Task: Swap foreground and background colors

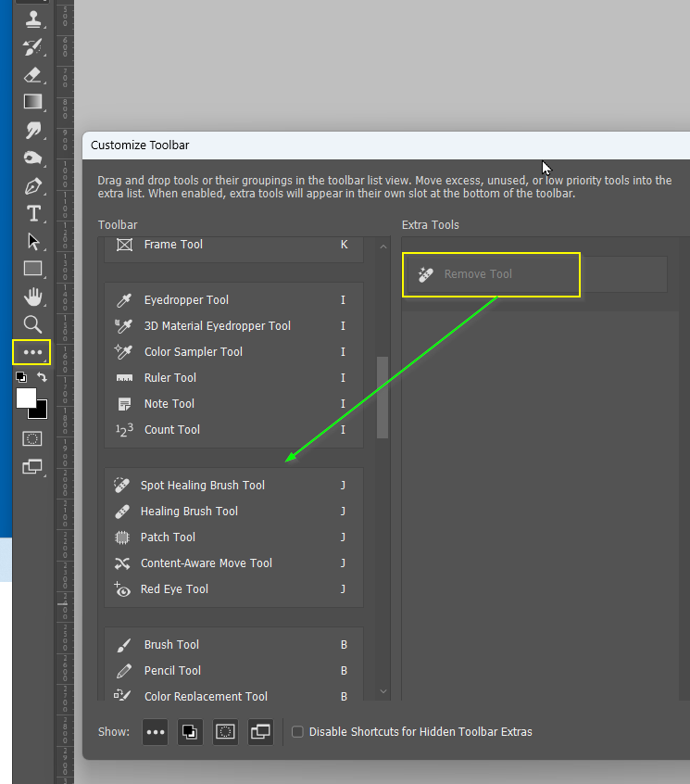Action: click(43, 377)
